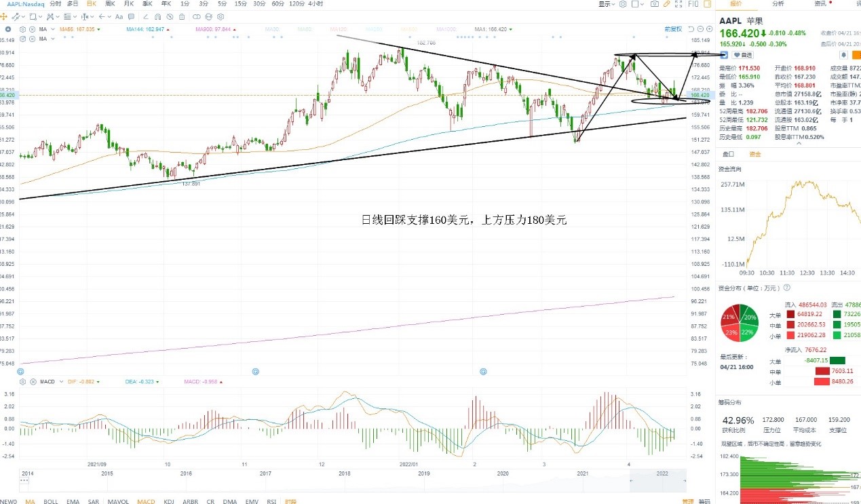This screenshot has width=861, height=504.
Task: Enable magnet snap mode for drawings
Action: point(157,16)
